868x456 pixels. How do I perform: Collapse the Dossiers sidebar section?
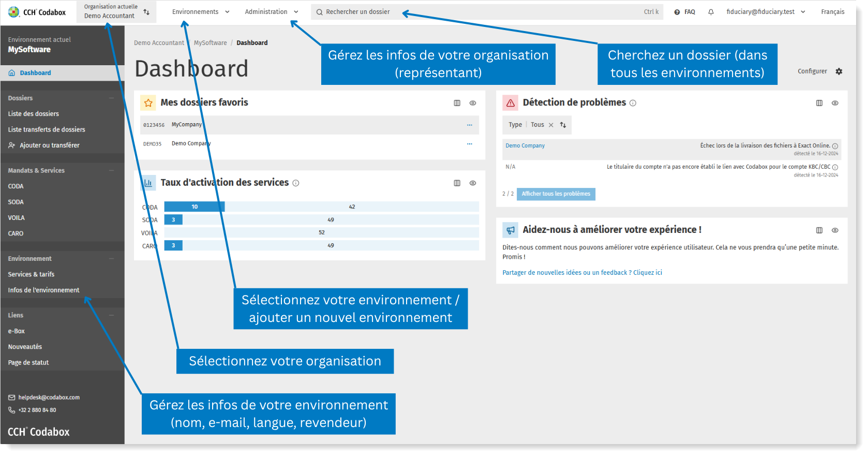[x=112, y=98]
